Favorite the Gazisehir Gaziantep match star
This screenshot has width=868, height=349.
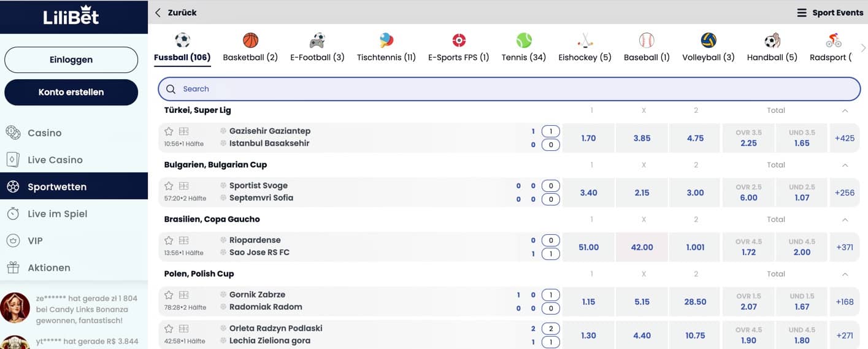pyautogui.click(x=169, y=131)
